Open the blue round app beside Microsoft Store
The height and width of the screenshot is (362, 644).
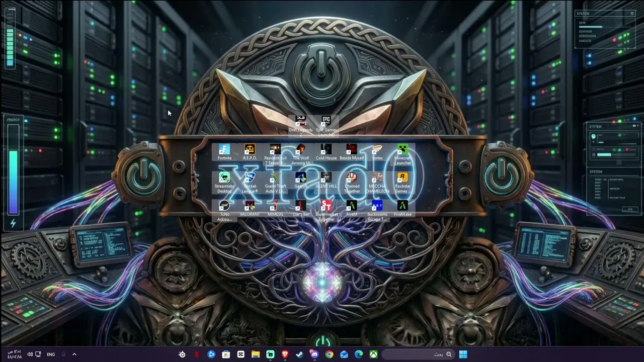click(211, 354)
